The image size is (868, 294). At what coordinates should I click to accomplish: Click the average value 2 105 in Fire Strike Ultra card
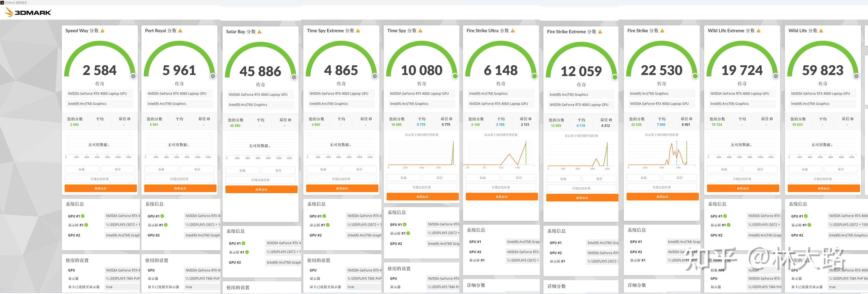tap(500, 124)
